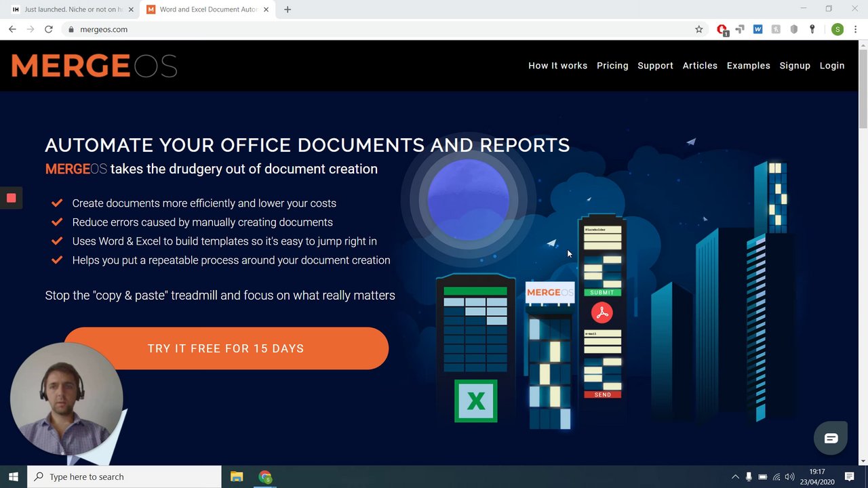Viewport: 868px width, 488px height.
Task: Open the blue W Word extension
Action: coord(757,29)
